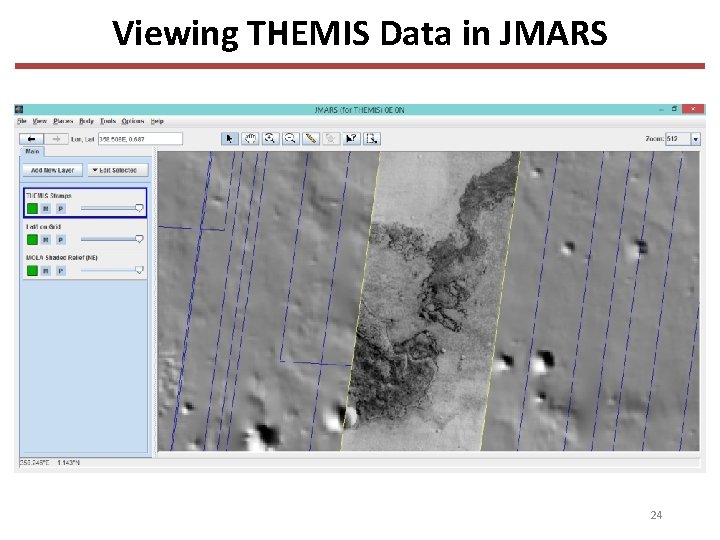Maximize the JMARS window

[x=674, y=109]
